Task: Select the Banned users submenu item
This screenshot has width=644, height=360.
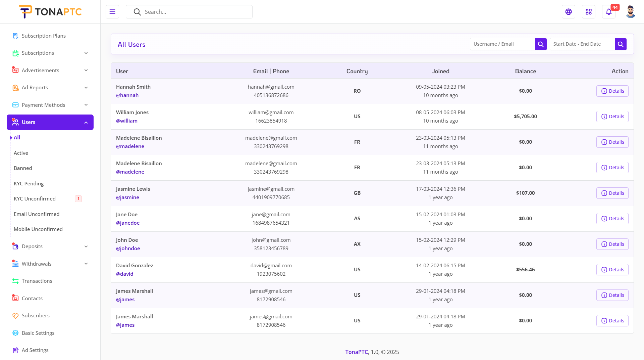Action: [x=23, y=168]
